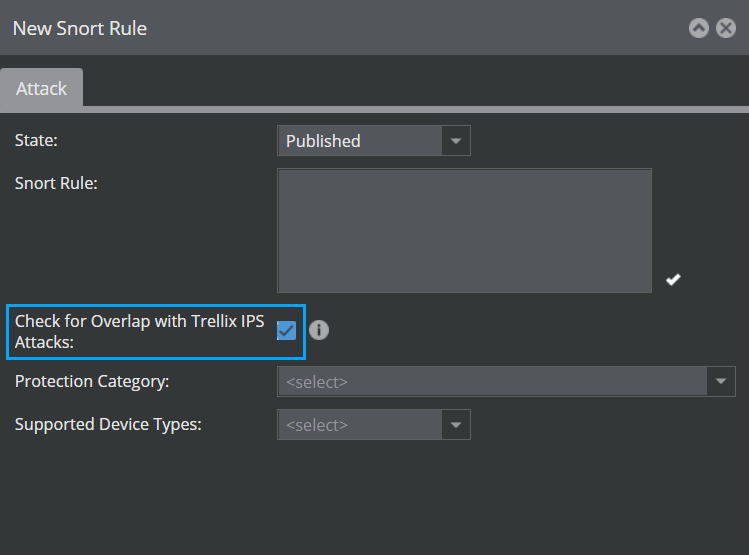Uncheck Check for Overlap with Trellix IPS Attacks

coord(286,331)
